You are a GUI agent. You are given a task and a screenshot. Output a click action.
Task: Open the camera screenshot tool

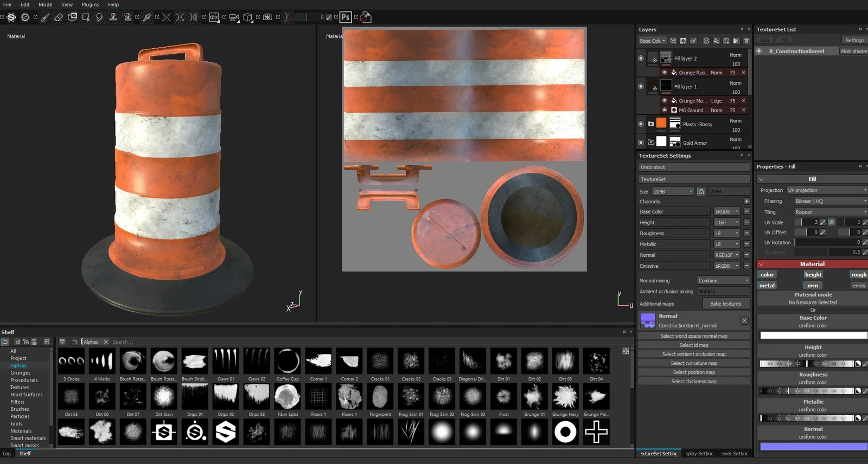267,17
